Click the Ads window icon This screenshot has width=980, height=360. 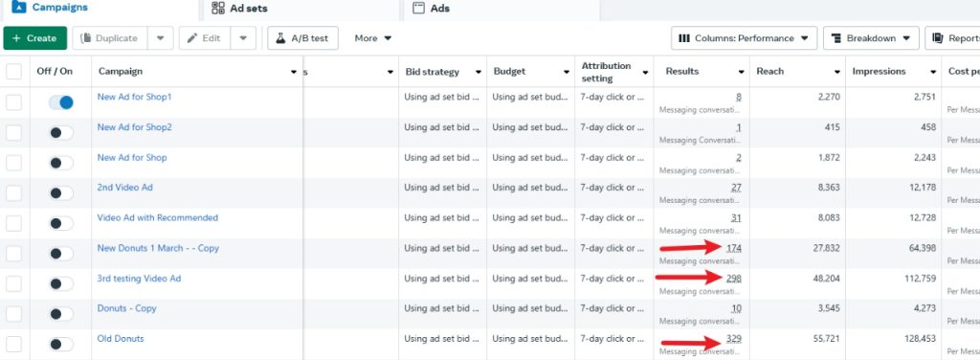419,8
